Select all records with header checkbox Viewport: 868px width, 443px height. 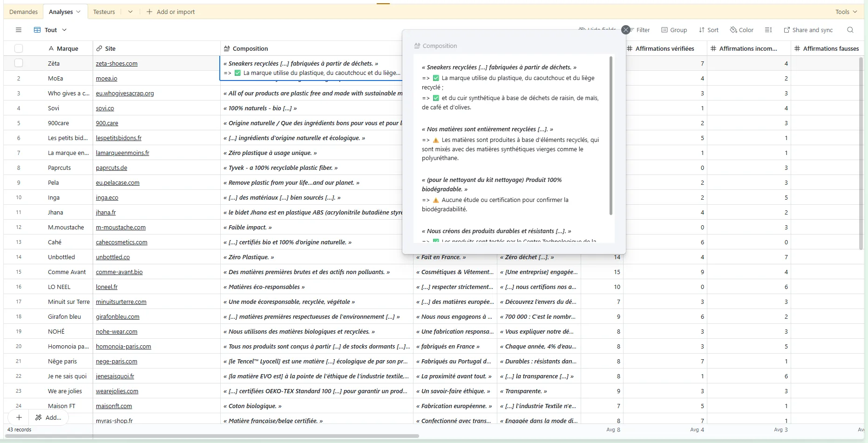click(19, 48)
